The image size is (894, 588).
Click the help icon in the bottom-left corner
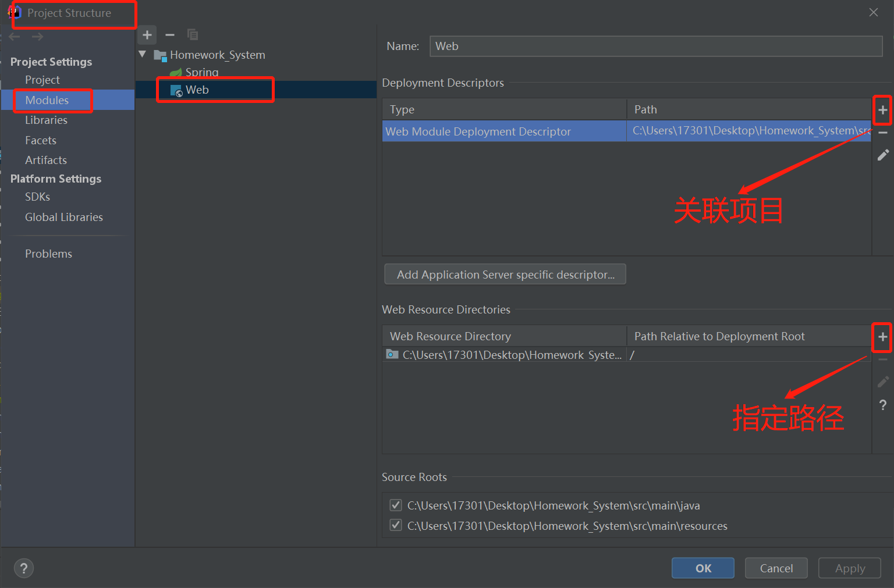coord(23,568)
